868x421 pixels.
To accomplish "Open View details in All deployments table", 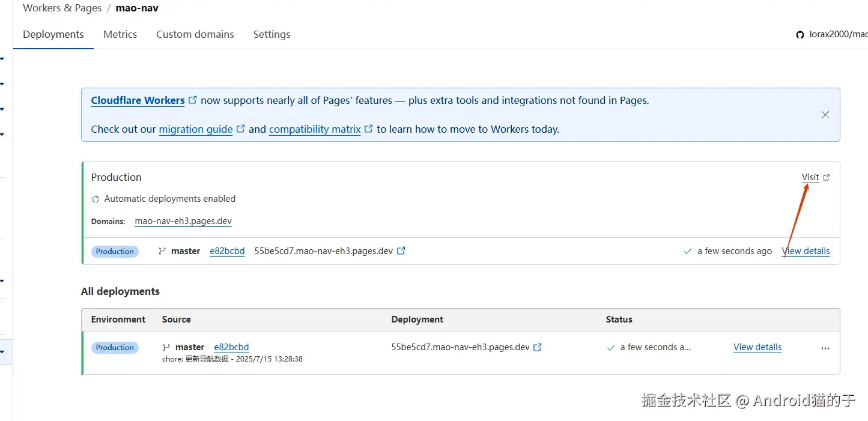I will [x=757, y=347].
